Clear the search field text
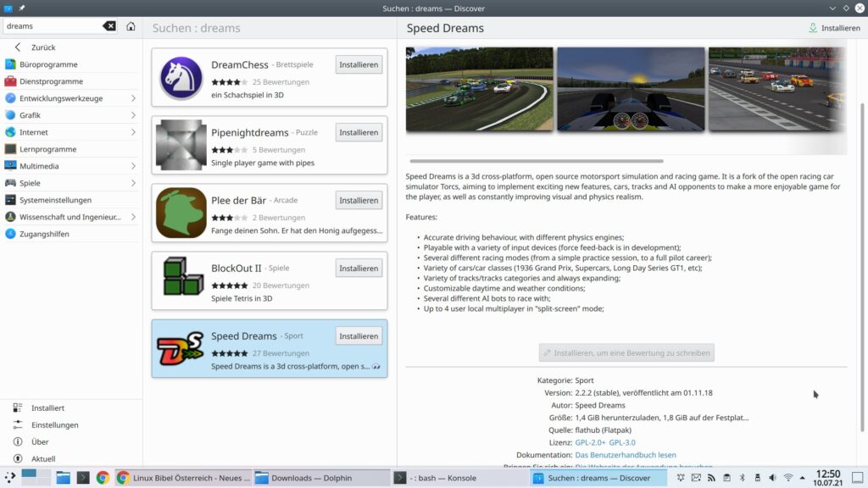 coord(109,26)
